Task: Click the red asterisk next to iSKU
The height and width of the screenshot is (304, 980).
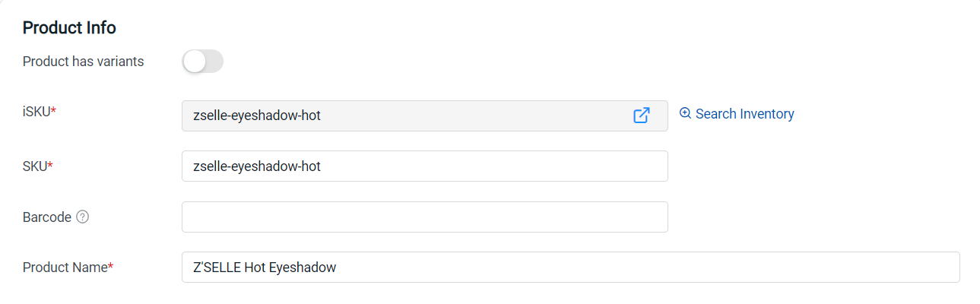Action: click(54, 111)
